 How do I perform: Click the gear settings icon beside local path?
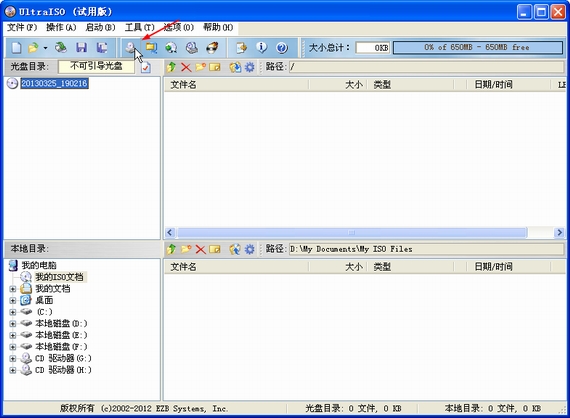pyautogui.click(x=250, y=249)
